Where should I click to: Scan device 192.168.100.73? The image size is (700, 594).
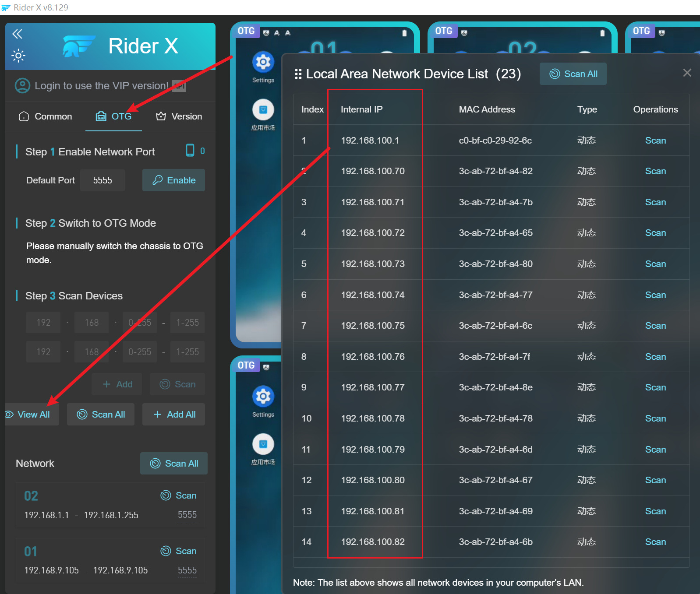coord(655,264)
